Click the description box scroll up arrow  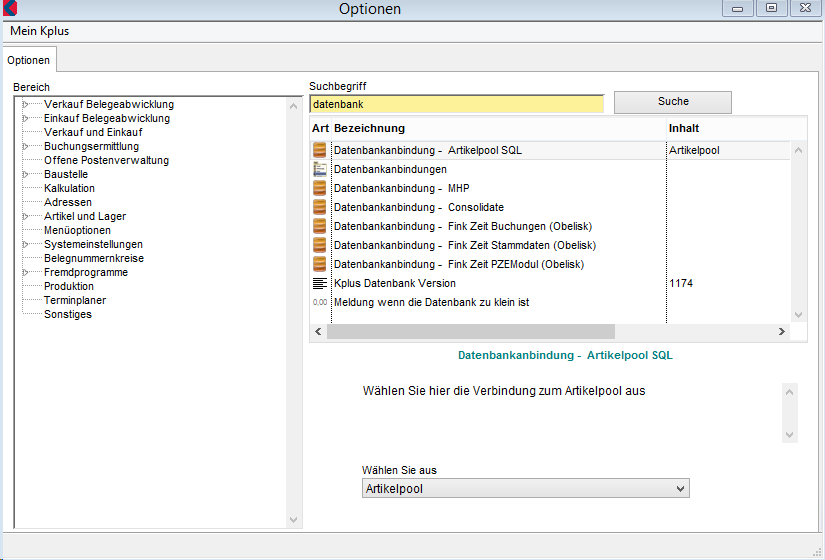pos(789,392)
